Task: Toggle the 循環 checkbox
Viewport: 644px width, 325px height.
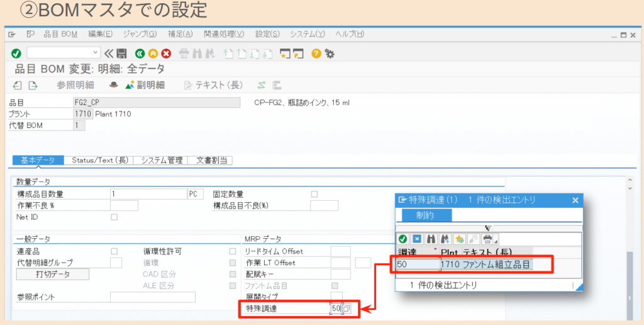Action: [x=233, y=263]
